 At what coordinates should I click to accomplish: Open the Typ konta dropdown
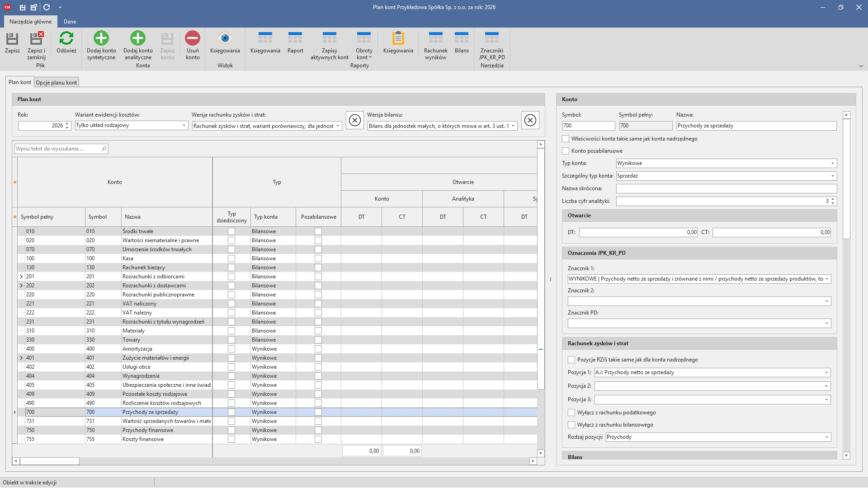click(x=833, y=164)
